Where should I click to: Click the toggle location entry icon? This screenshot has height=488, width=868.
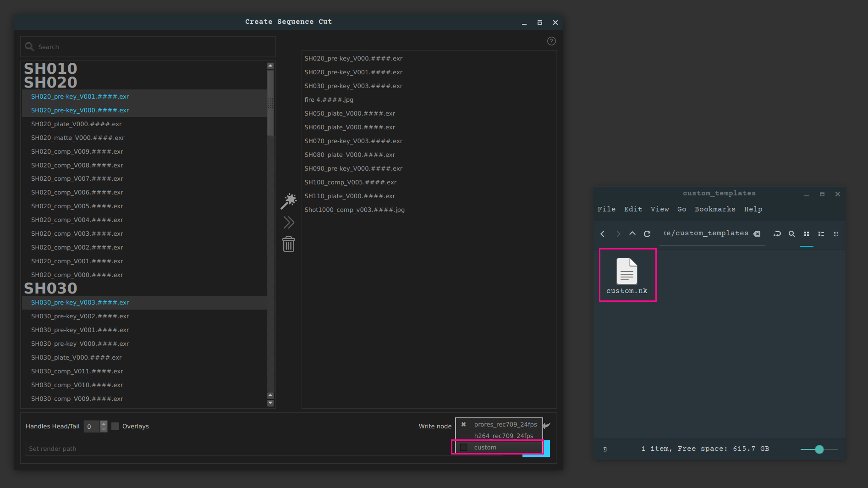(x=777, y=234)
